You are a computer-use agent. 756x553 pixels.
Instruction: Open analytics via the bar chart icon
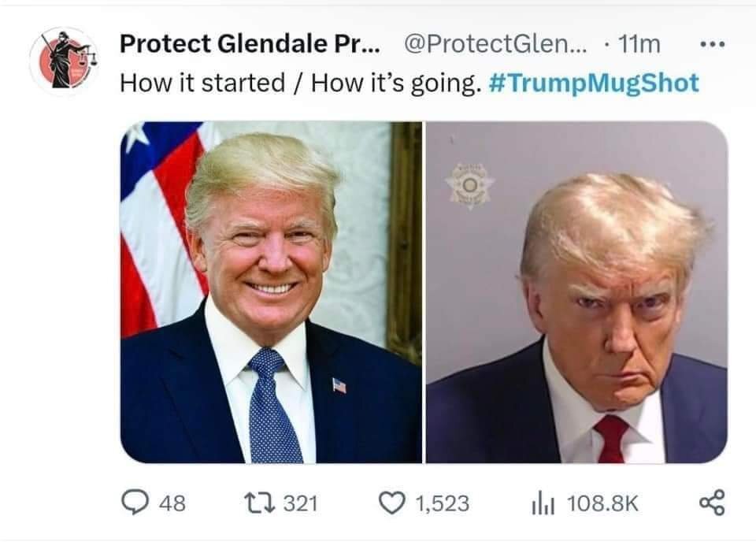[543, 504]
